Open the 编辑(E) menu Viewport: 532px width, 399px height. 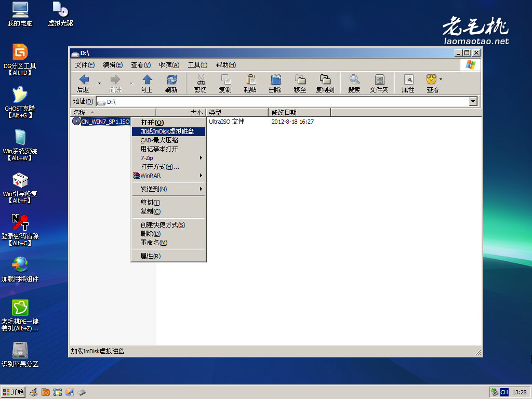(113, 65)
